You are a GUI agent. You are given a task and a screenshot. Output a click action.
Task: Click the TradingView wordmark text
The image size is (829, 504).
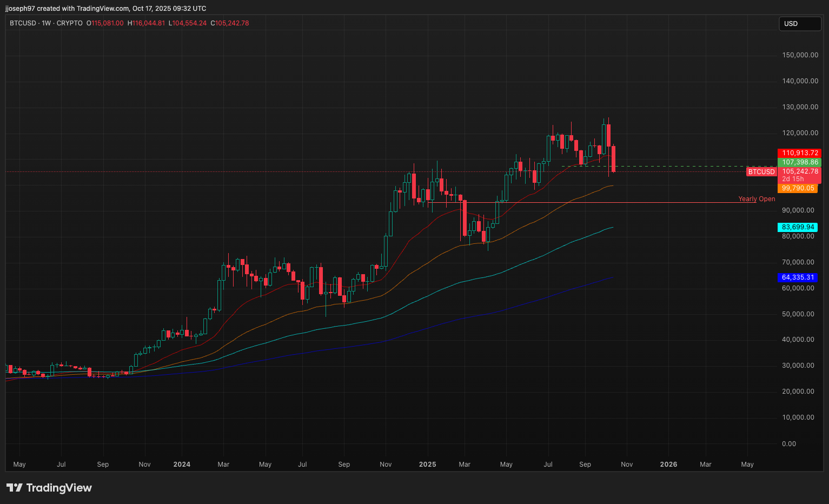pos(59,488)
